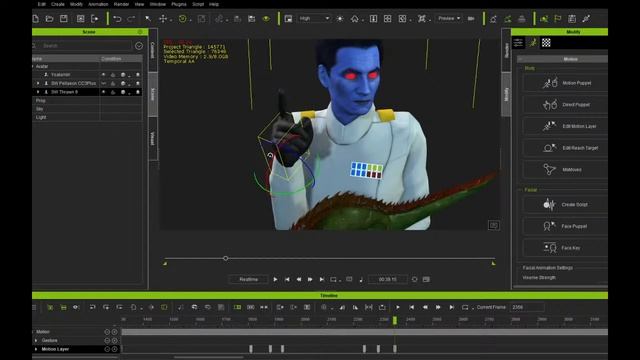The image size is (640, 360).
Task: Click the Home camera view icon
Action: (x=355, y=19)
